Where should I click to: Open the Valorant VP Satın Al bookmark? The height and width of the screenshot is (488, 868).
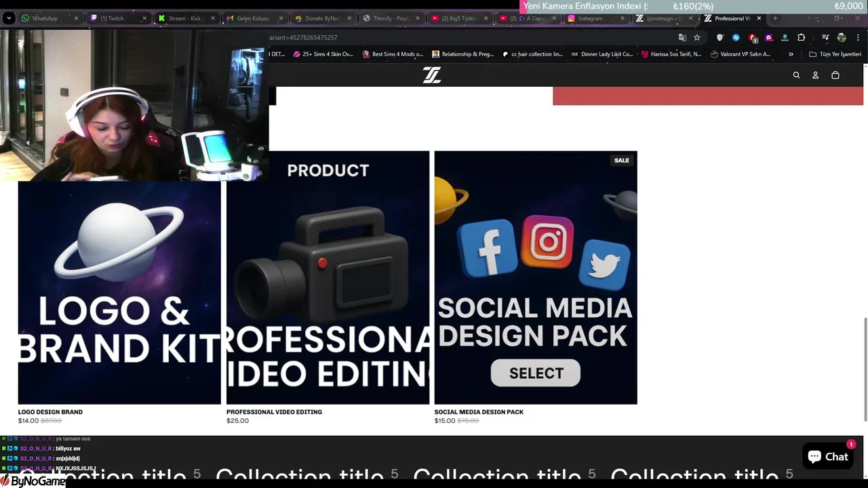(741, 54)
